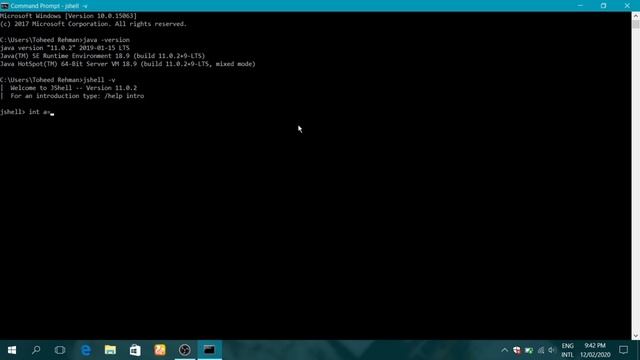Viewport: 640px width, 360px height.
Task: Open Action Center notifications icon
Action: coord(623,350)
